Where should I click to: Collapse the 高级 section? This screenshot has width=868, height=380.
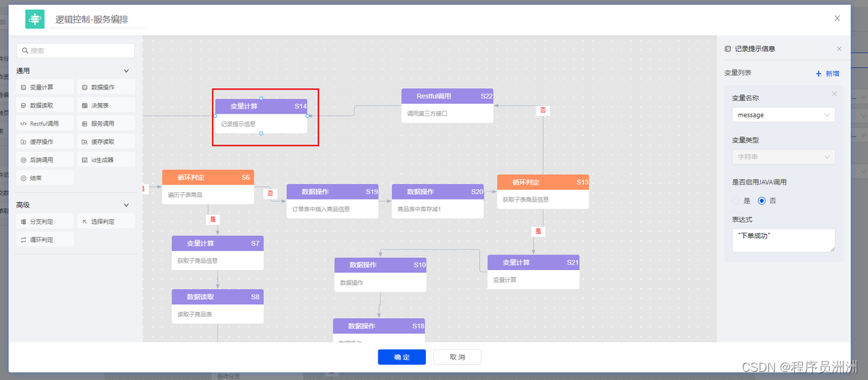126,205
